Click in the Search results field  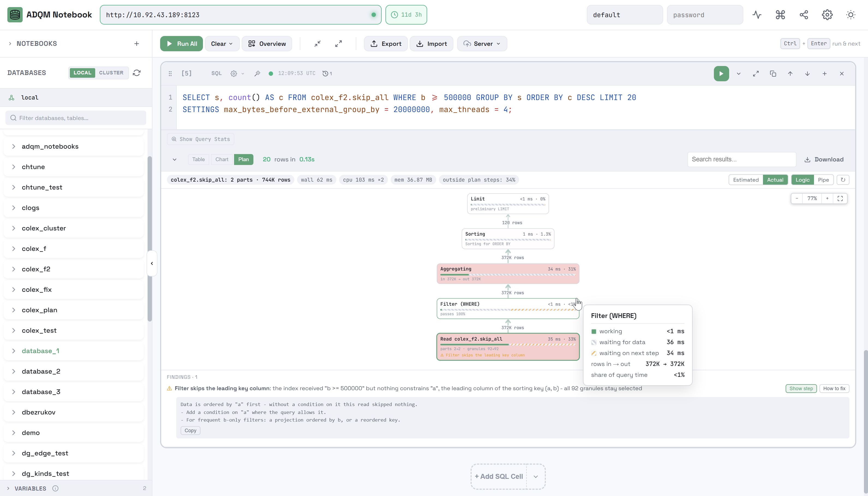[742, 160]
